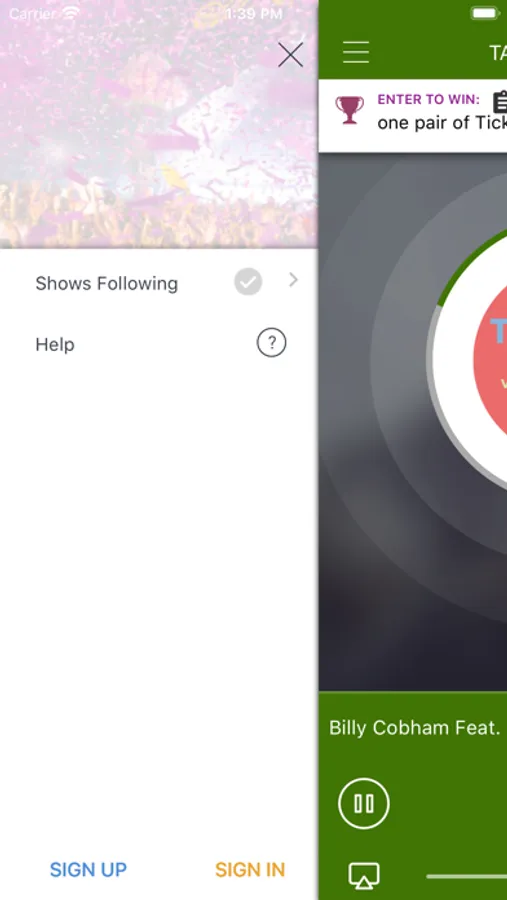Viewport: 507px width, 900px height.
Task: Open AirPlay casting icon
Action: click(364, 876)
